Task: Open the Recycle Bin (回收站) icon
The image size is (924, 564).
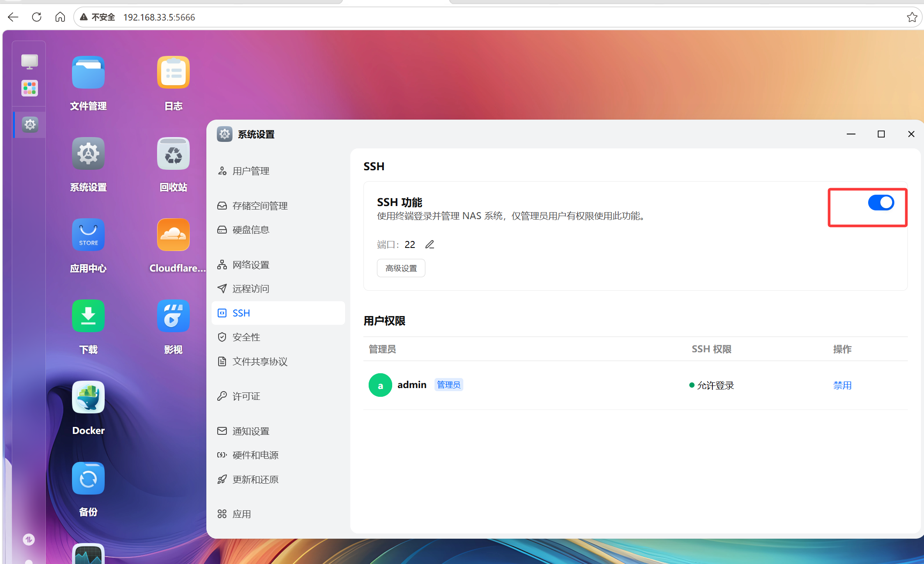Action: pos(173,154)
